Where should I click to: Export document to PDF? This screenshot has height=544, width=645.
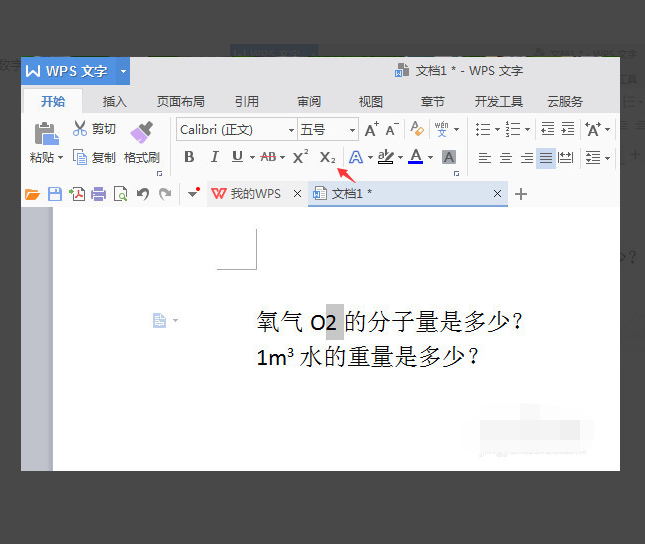77,194
